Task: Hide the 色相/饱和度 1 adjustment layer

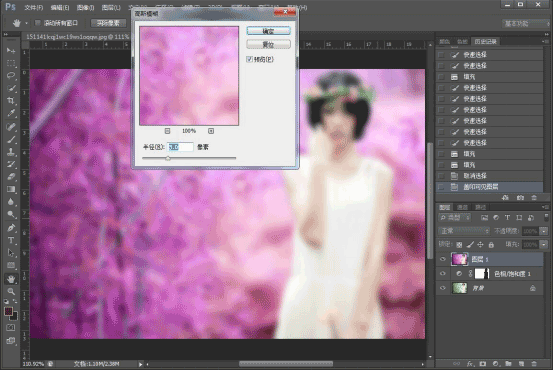Action: point(443,274)
